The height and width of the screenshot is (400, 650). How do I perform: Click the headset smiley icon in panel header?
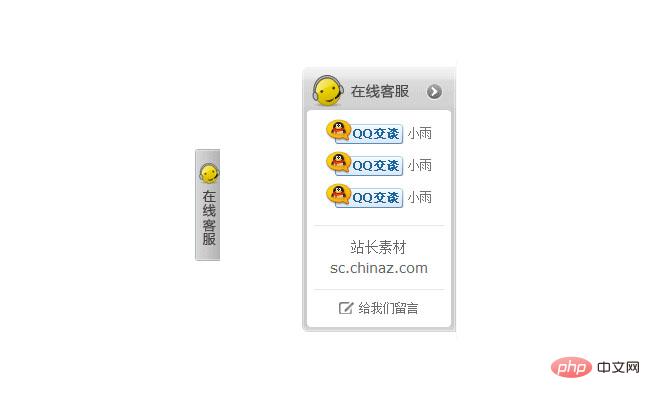328,90
